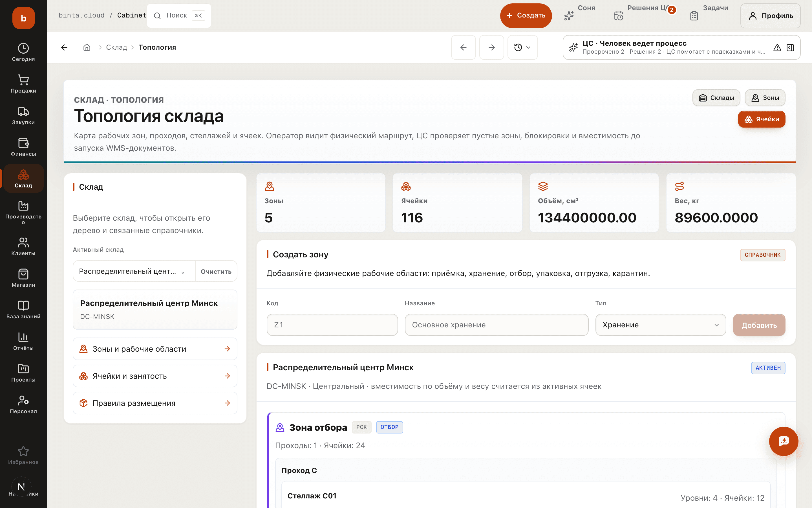
Task: Click the warning triangle in ЦС panel
Action: coord(777,48)
